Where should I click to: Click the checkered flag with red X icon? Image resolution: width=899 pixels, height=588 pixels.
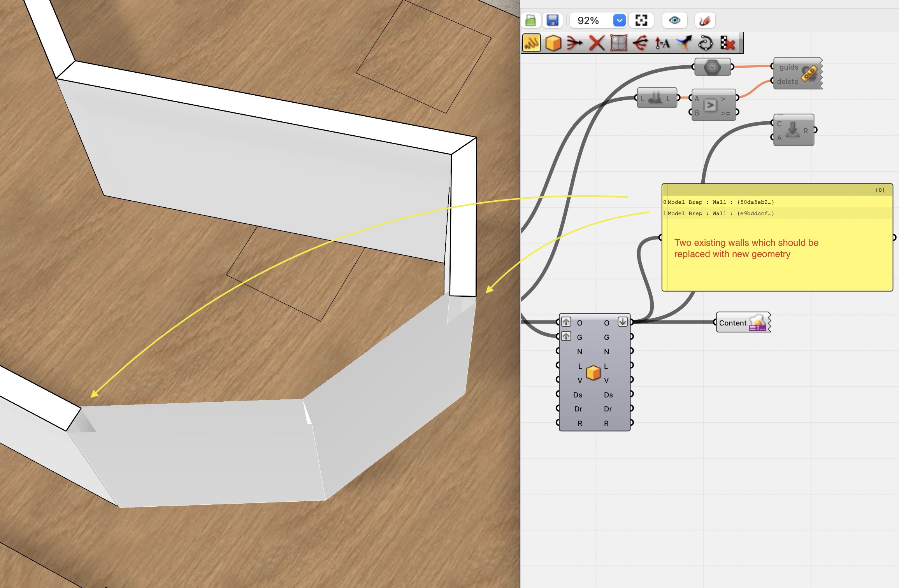(727, 43)
